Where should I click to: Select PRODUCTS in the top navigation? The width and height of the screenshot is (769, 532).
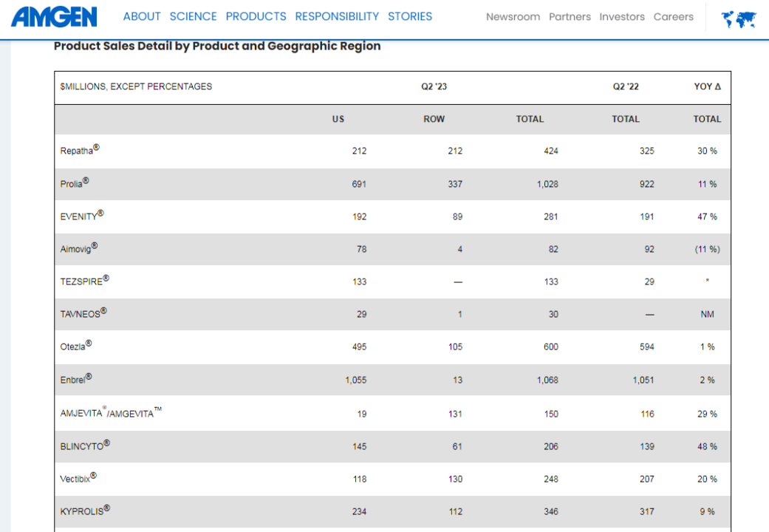[x=256, y=16]
